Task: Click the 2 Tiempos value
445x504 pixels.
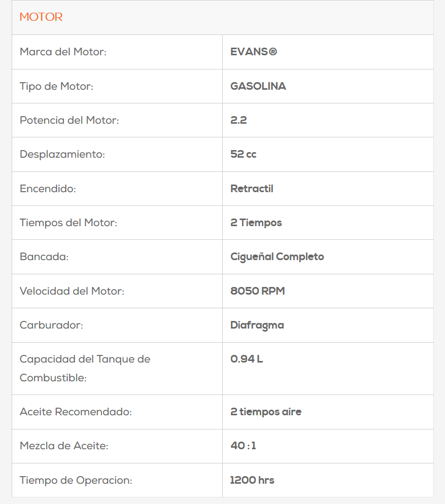Action: click(x=256, y=223)
